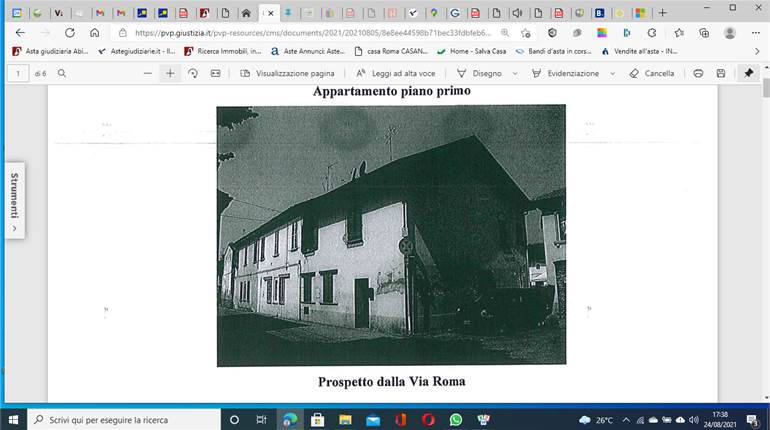Expand the Disegno pen options dropdown
770x430 pixels.
coord(515,73)
